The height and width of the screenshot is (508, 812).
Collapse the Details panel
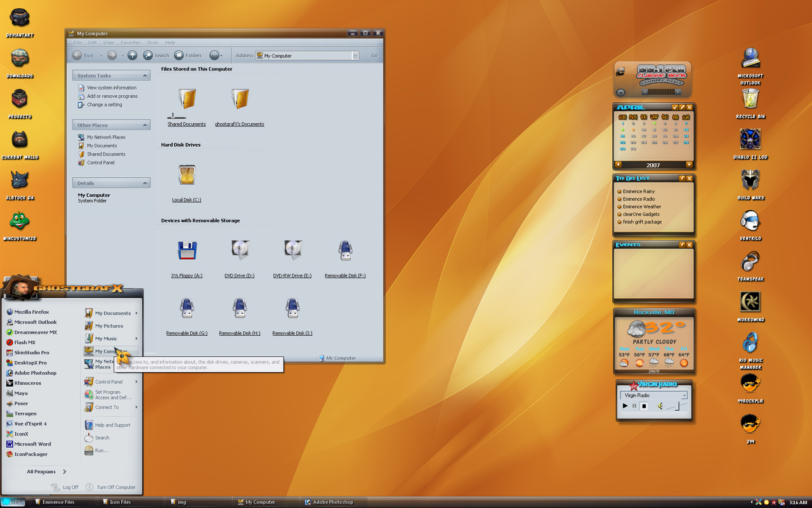pos(145,183)
